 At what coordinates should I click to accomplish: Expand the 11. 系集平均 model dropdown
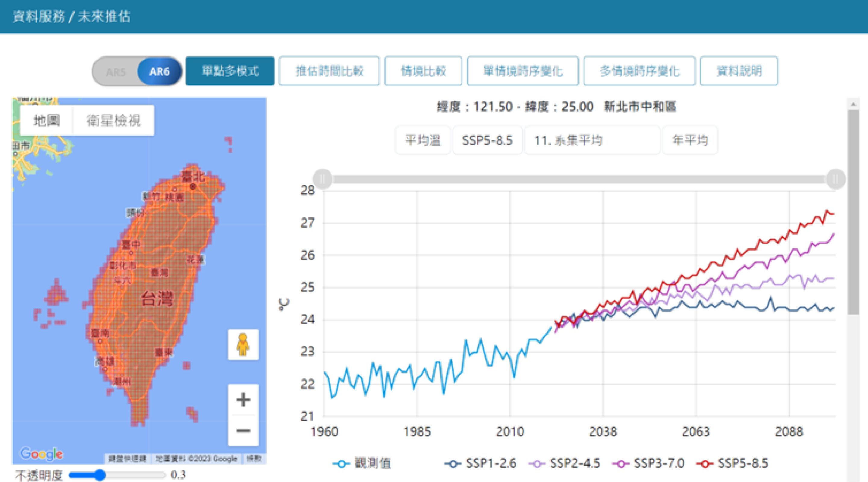tap(591, 140)
